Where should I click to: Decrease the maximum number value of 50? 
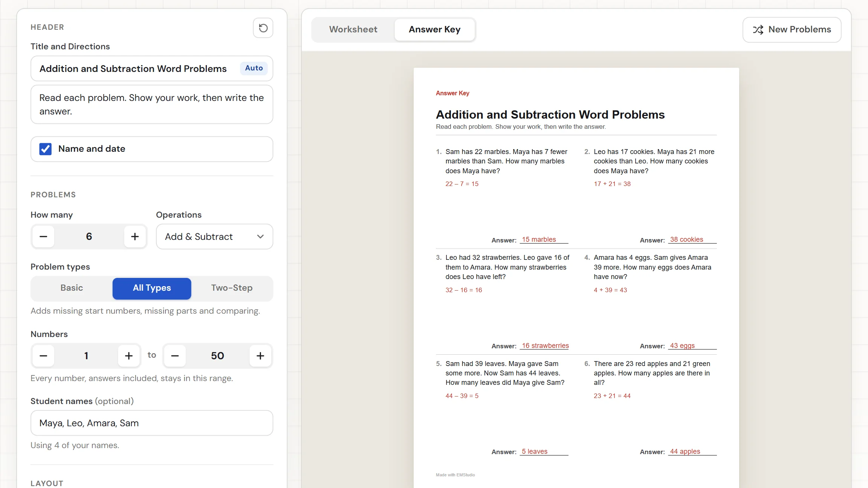click(x=175, y=356)
